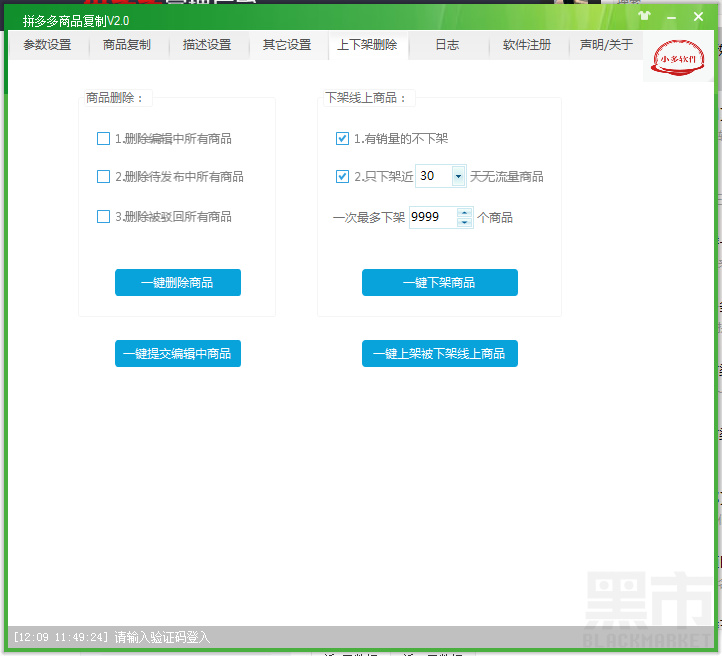The height and width of the screenshot is (656, 722).
Task: Click the 请输入验证码登入 status message
Action: click(x=162, y=637)
